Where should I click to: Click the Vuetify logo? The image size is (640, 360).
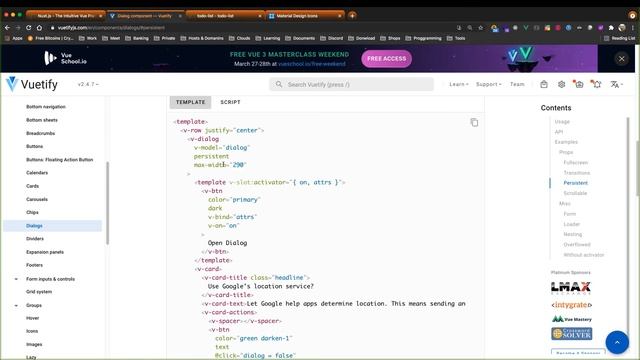click(32, 84)
